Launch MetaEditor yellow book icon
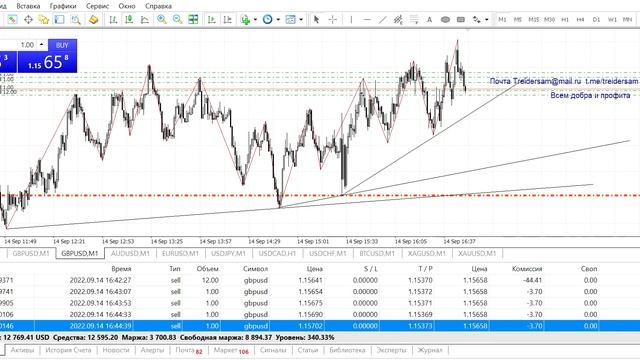The height and width of the screenshot is (360, 640). 93,19
